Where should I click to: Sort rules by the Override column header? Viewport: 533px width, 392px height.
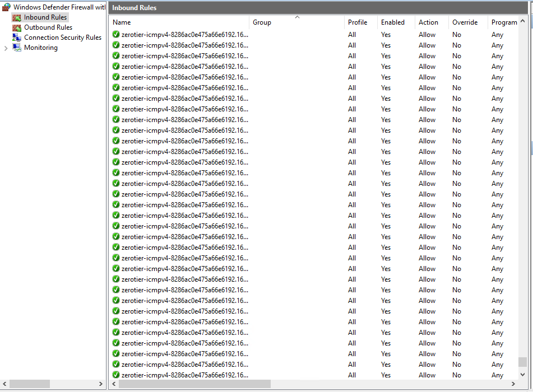pyautogui.click(x=468, y=22)
